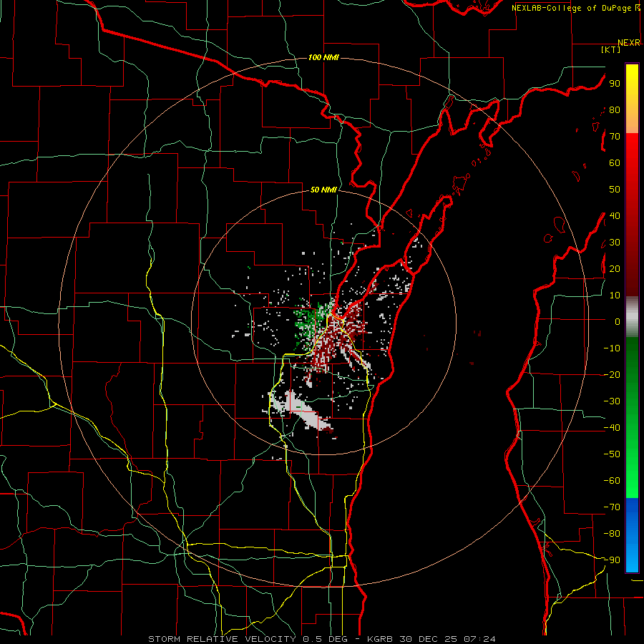Click the 50 NMI range ring label
The image size is (644, 644).
pos(323,190)
